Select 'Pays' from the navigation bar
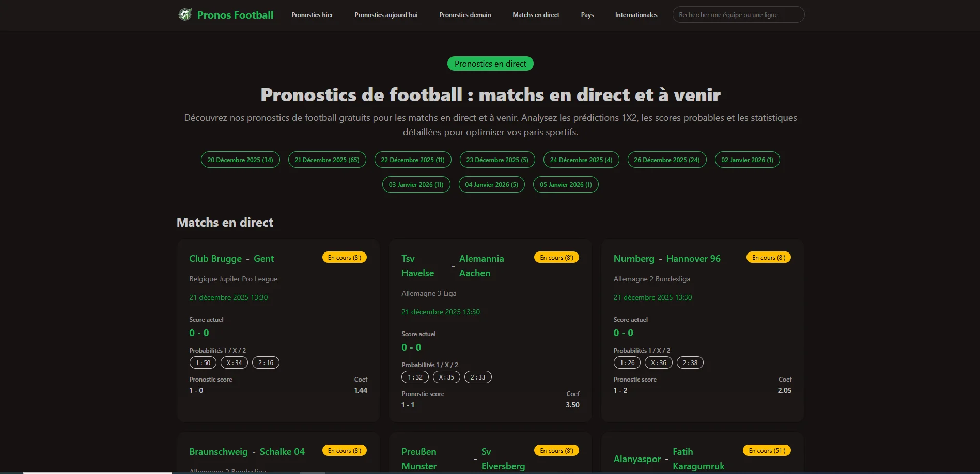 click(x=587, y=15)
